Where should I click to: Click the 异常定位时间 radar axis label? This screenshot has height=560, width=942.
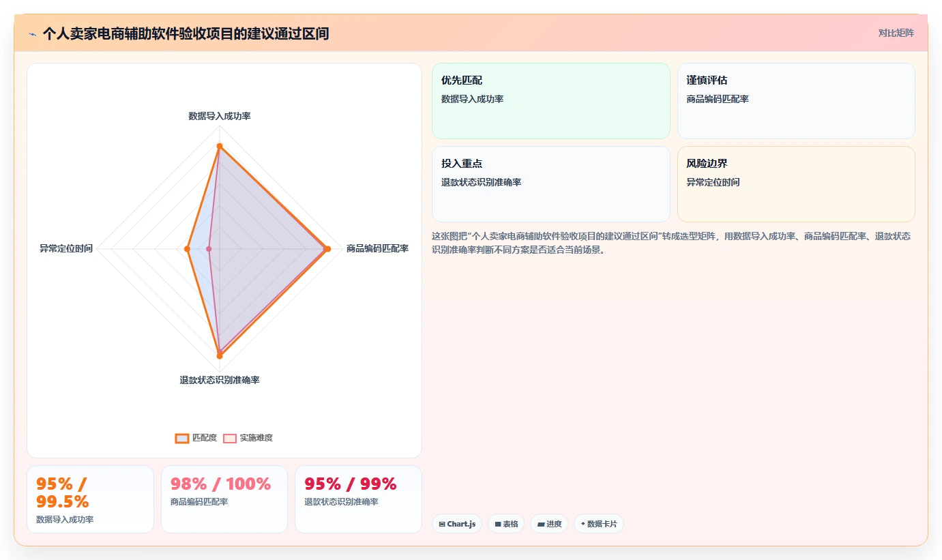[x=66, y=248]
